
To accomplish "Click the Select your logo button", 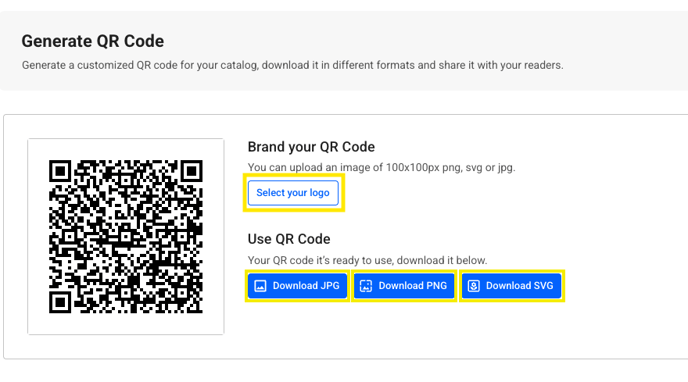I will 293,193.
